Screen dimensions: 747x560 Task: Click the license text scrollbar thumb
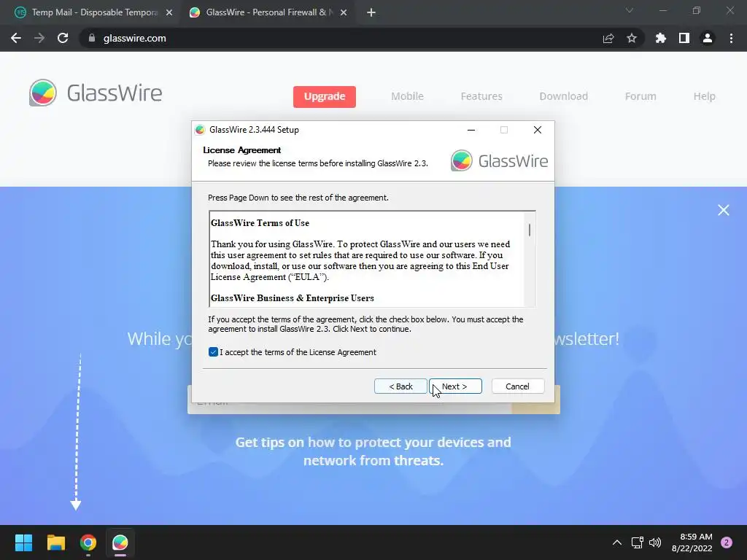pos(530,230)
